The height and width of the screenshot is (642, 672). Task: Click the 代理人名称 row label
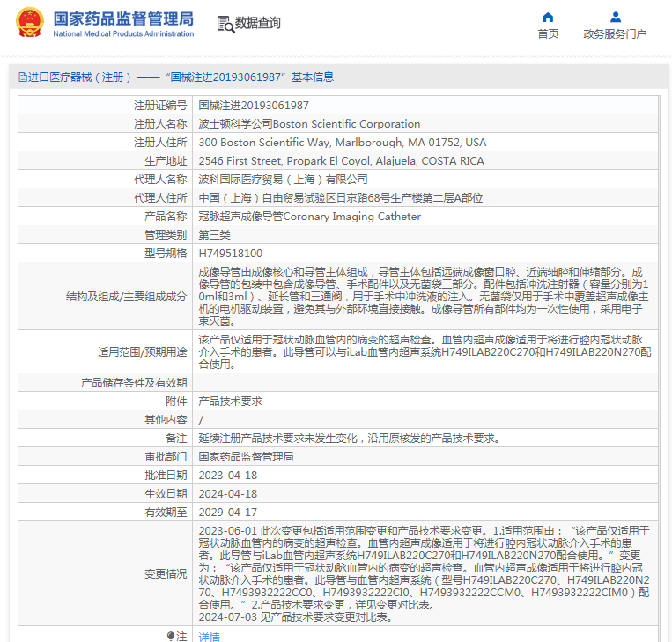coord(160,179)
